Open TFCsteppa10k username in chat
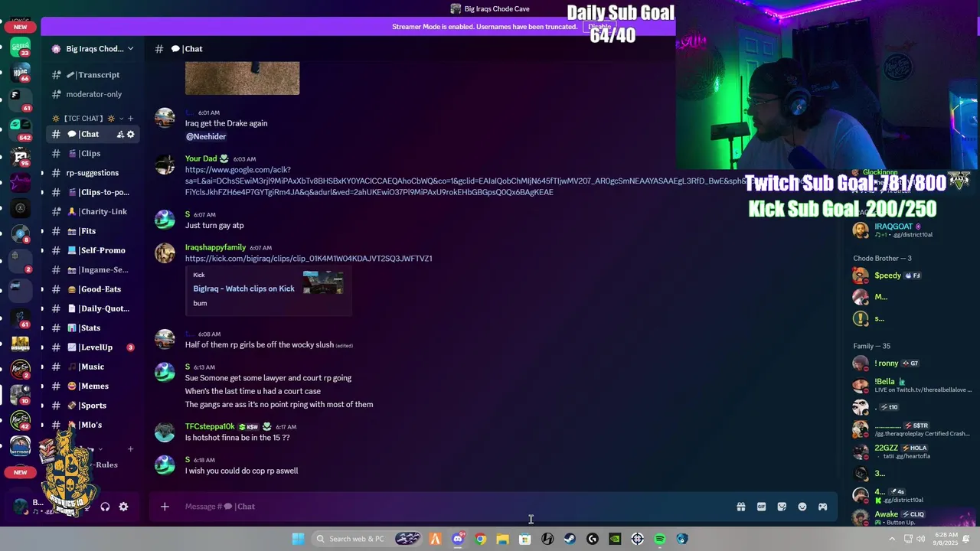The image size is (980, 551). click(210, 426)
